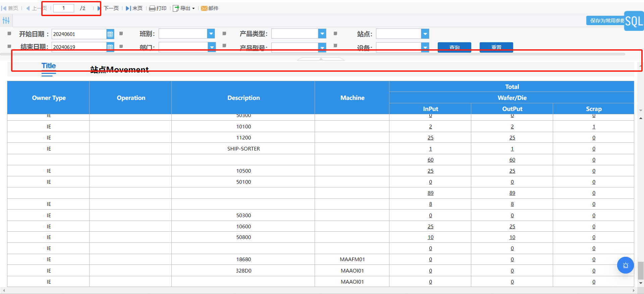644x294 pixels.
Task: Open the InPut link 8
Action: point(430,204)
